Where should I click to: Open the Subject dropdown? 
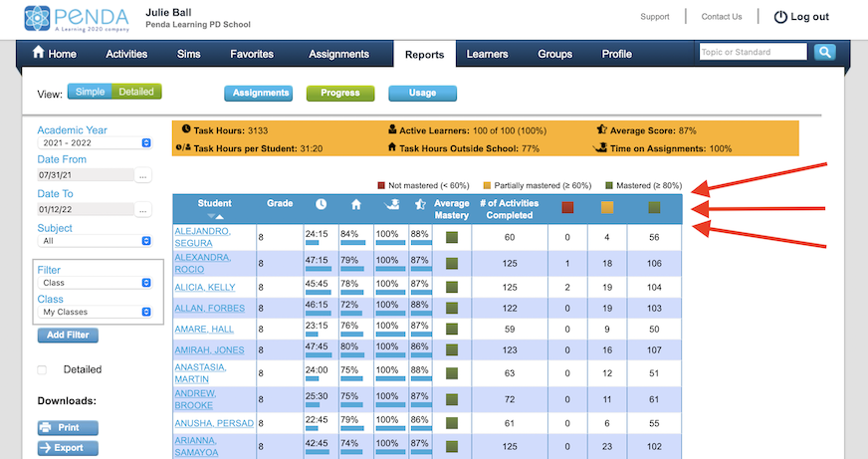click(x=95, y=241)
